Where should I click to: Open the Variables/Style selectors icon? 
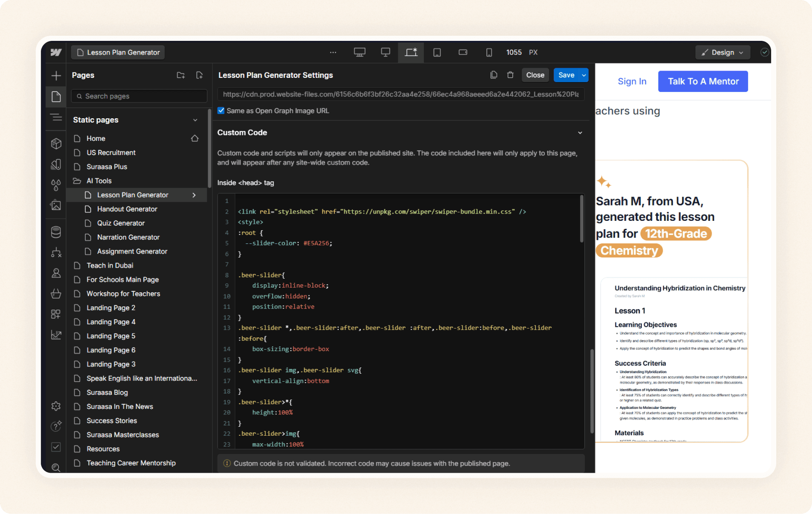[56, 164]
